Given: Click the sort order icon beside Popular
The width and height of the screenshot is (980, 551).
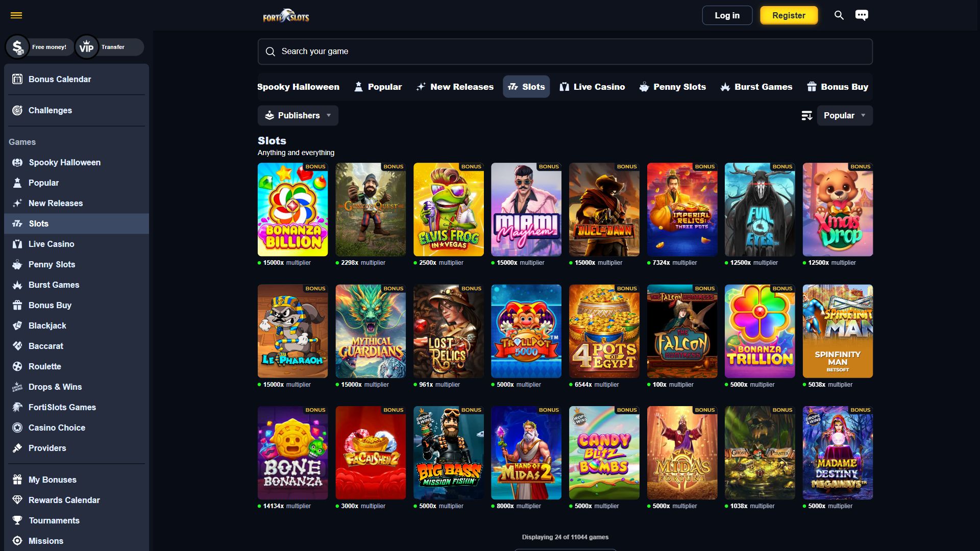Looking at the screenshot, I should pos(806,116).
